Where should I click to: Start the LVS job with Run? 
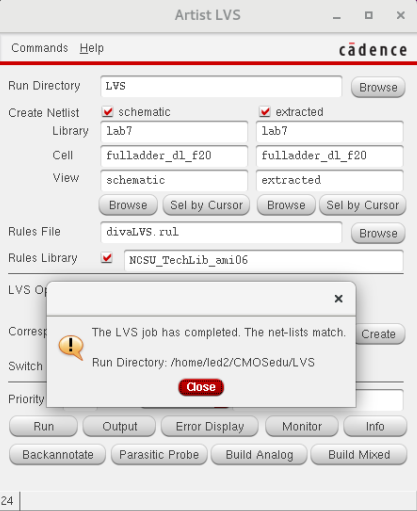[43, 426]
